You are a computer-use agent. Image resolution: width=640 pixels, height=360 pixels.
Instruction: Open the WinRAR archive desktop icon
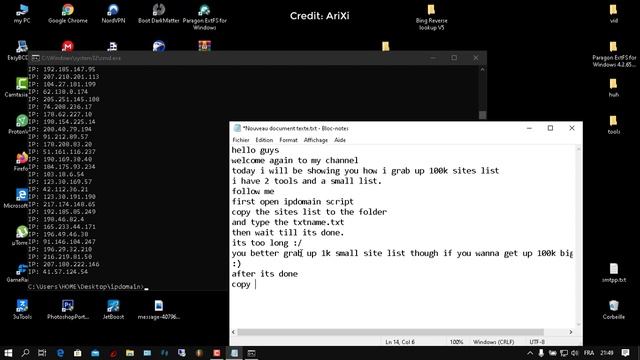(x=204, y=46)
